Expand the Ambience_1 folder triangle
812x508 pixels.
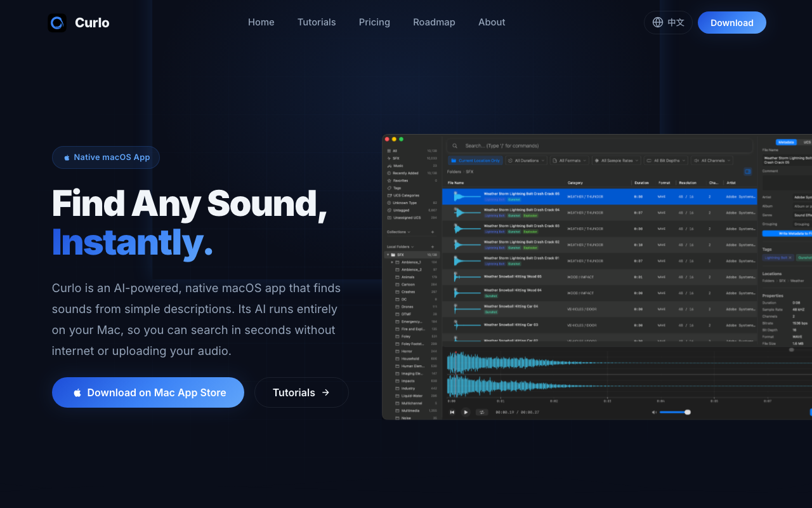392,262
